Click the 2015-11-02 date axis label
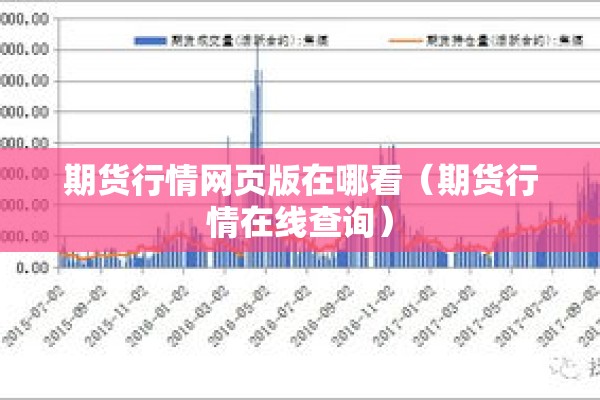Viewport: 600px width, 400px height. click(x=116, y=317)
